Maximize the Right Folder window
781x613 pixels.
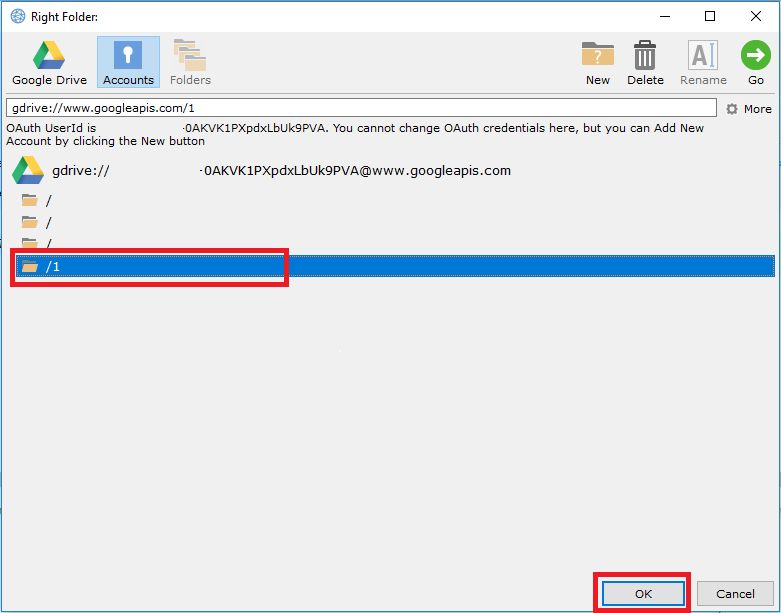(x=710, y=16)
